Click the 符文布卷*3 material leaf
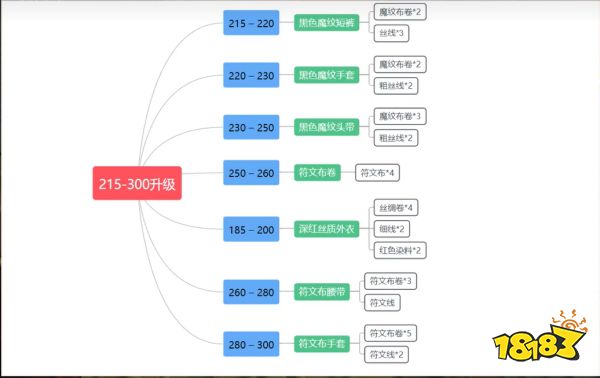Screen dimensions: 600x378 pyautogui.click(x=390, y=281)
